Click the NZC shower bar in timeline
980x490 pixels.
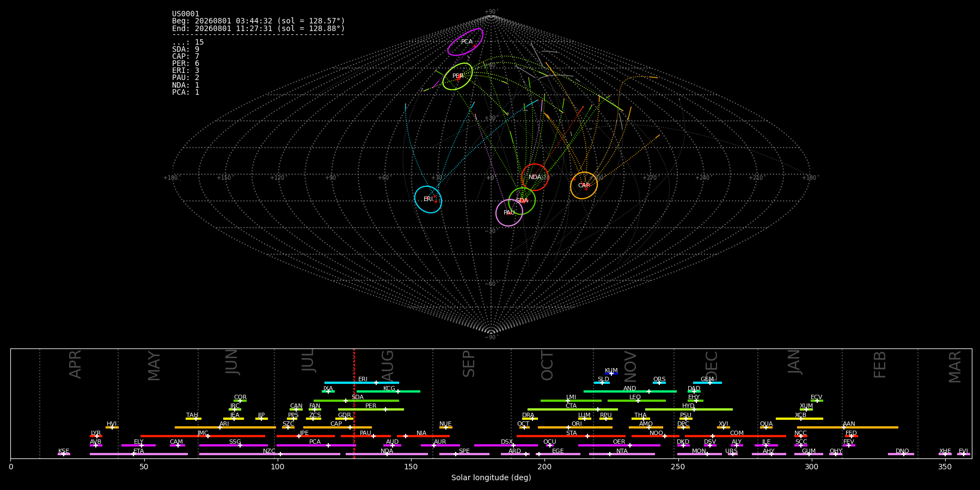point(269,454)
